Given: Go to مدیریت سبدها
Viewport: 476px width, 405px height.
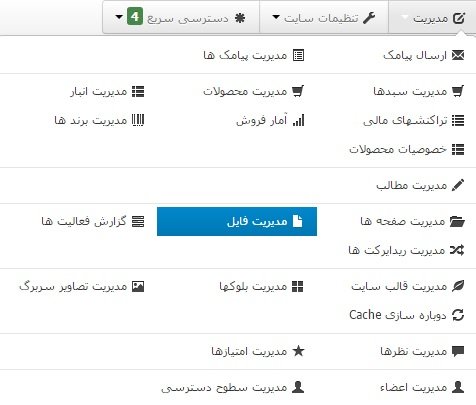Looking at the screenshot, I should tap(419, 91).
